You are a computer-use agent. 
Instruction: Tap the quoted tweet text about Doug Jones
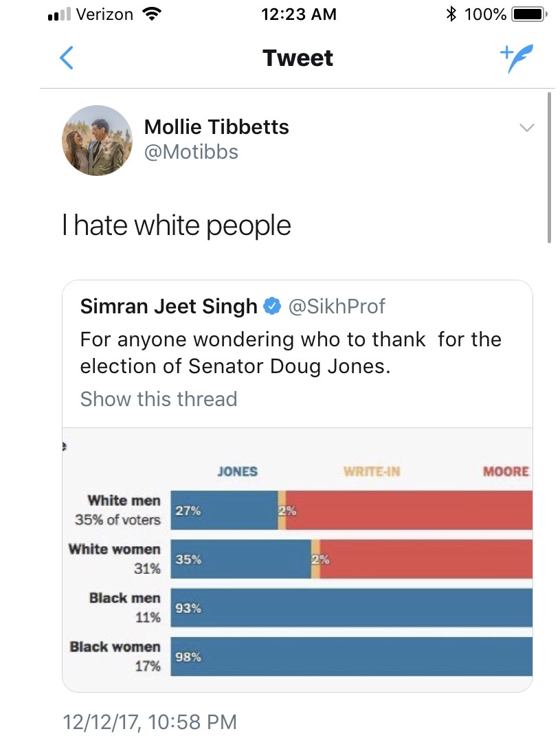(x=291, y=353)
